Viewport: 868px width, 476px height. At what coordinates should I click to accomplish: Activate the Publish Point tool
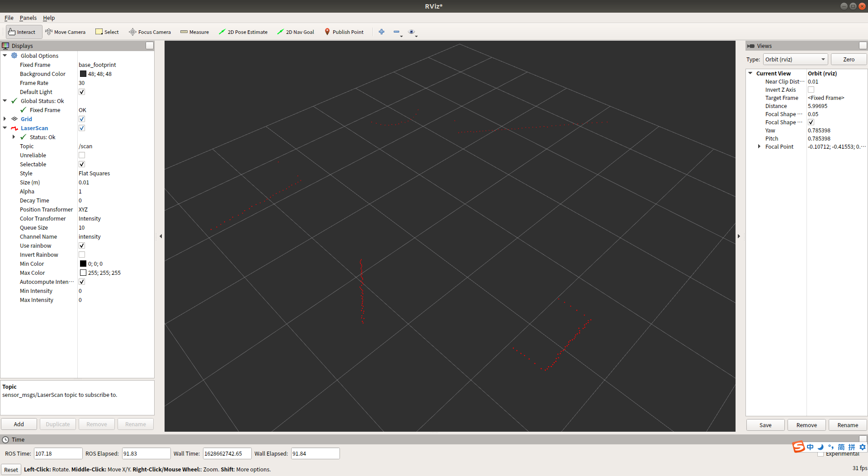coord(344,32)
